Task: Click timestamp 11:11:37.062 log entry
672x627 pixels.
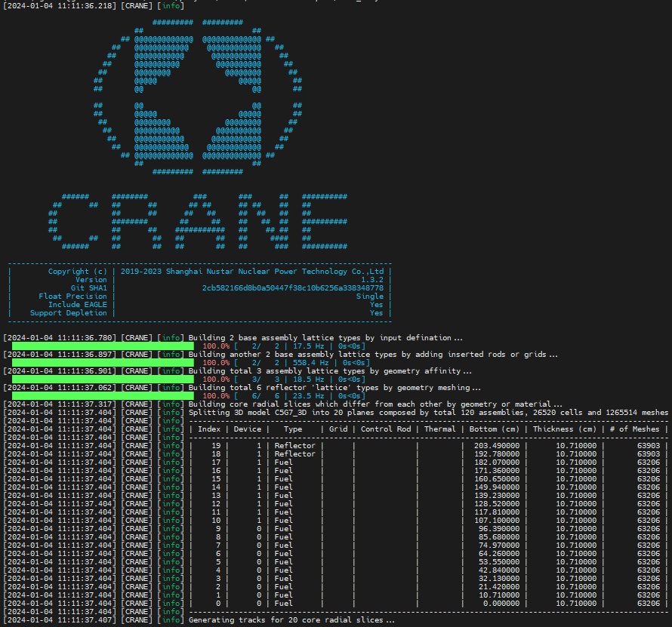Action: 60,388
